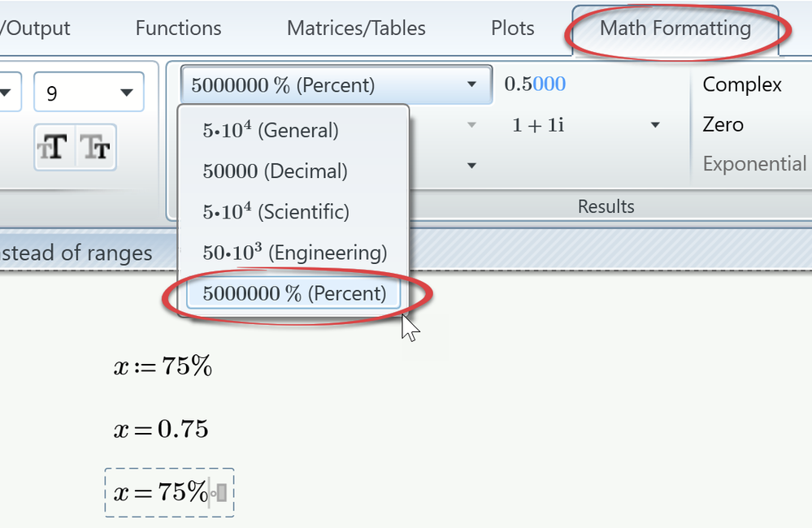The width and height of the screenshot is (812, 528).
Task: Switch to the Math Formatting tab
Action: click(675, 28)
